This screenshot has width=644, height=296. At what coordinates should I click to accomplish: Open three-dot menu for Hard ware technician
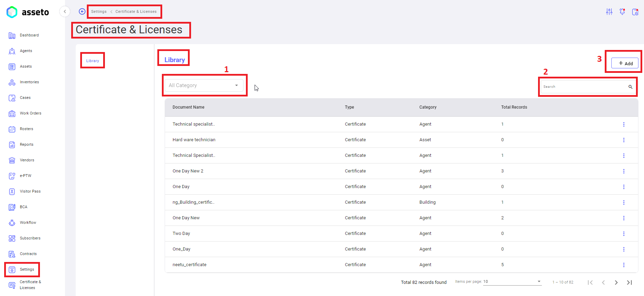(624, 140)
